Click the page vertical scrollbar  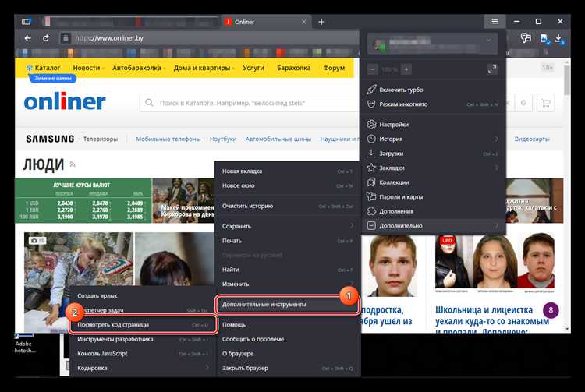(x=567, y=80)
